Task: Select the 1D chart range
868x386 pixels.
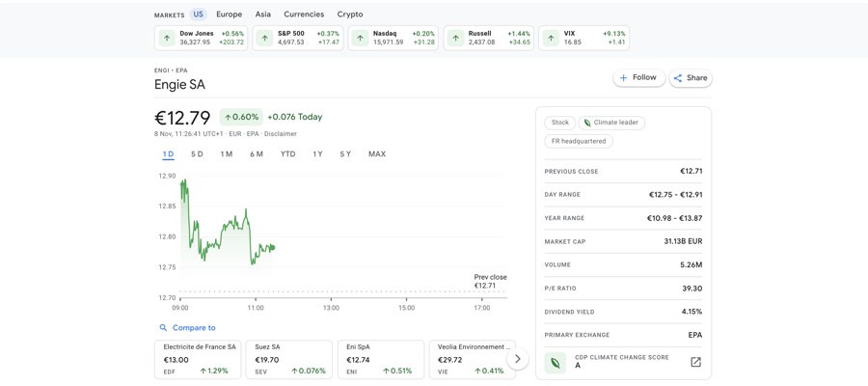Action: pos(168,154)
